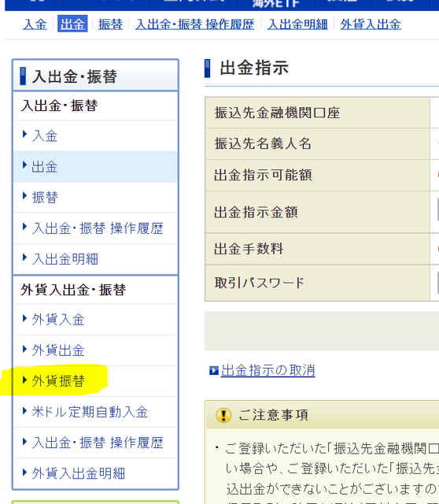
Task: Click the triangle bullet next to 外貨入出金明細
Action: [24, 472]
